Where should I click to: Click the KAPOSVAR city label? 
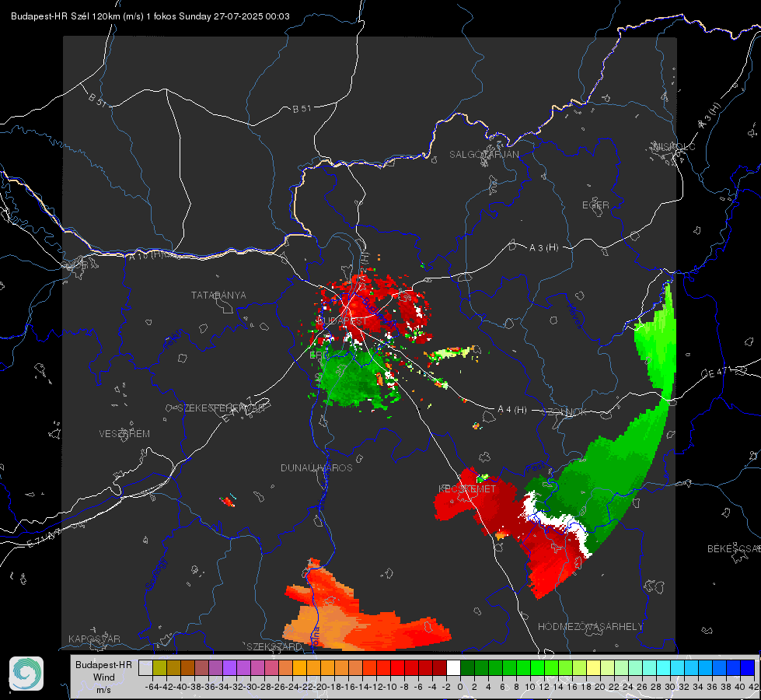94,639
